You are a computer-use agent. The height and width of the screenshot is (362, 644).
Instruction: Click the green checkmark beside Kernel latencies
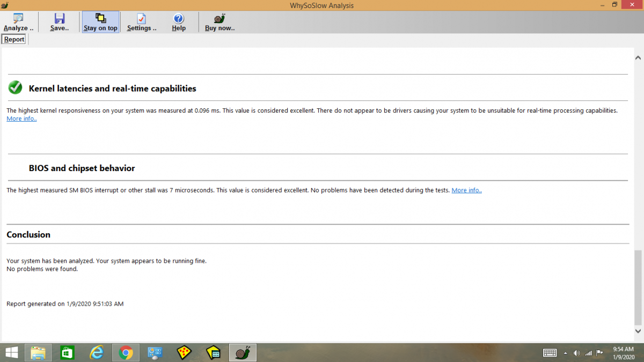(x=15, y=87)
